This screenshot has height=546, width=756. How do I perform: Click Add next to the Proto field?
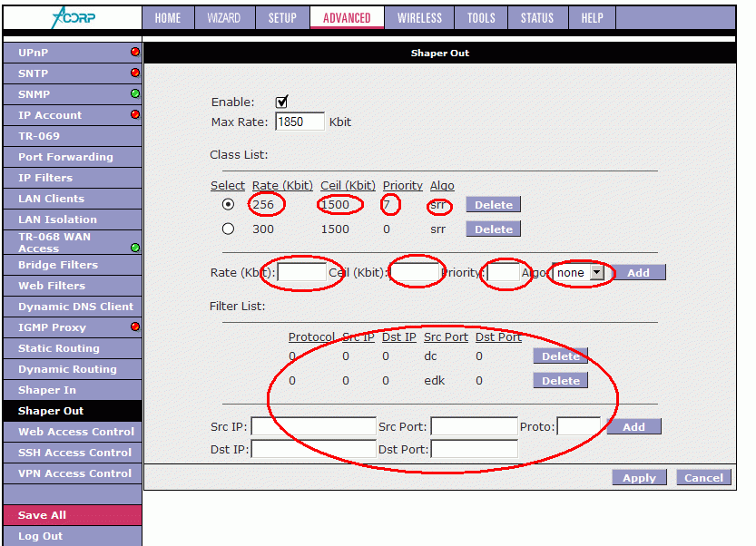coord(634,427)
